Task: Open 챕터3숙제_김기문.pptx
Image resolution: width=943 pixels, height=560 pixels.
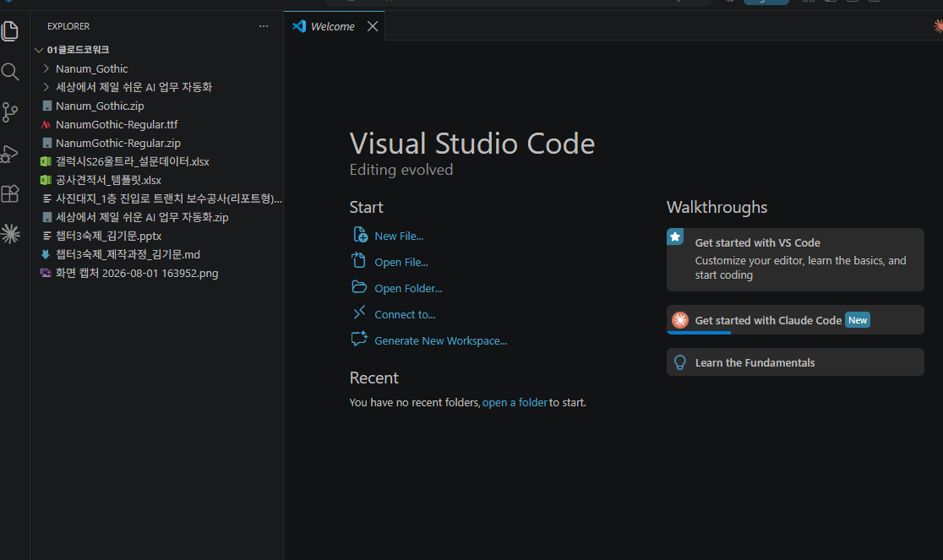Action: [x=156, y=237]
